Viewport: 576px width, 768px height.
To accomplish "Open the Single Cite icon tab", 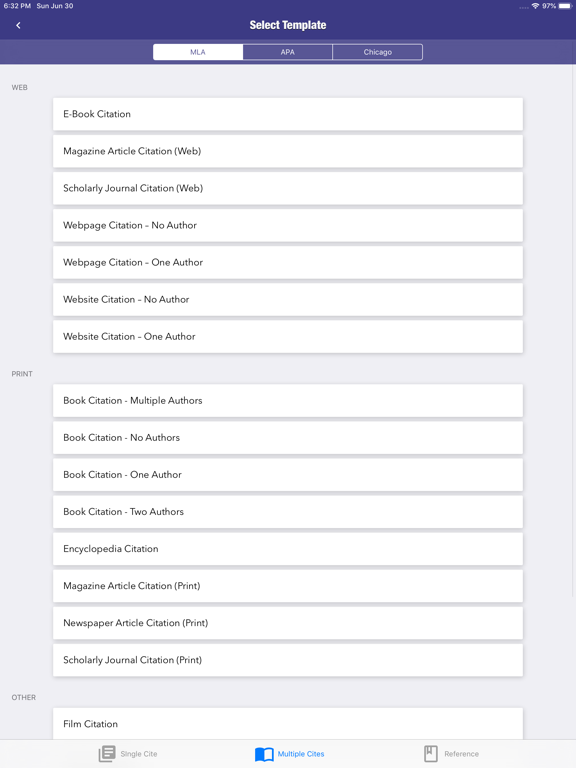I will [x=107, y=753].
